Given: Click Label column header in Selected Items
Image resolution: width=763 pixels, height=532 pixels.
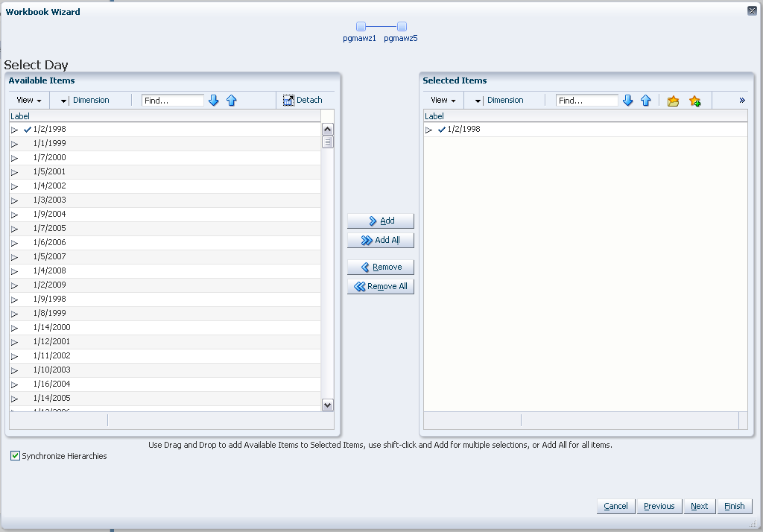Looking at the screenshot, I should pyautogui.click(x=586, y=115).
